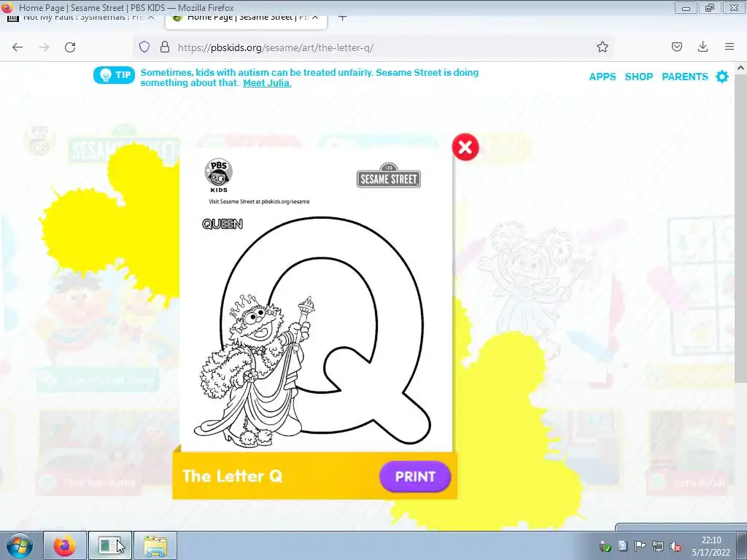This screenshot has width=747, height=560.
Task: Close the Sysinternals tab
Action: click(x=151, y=17)
